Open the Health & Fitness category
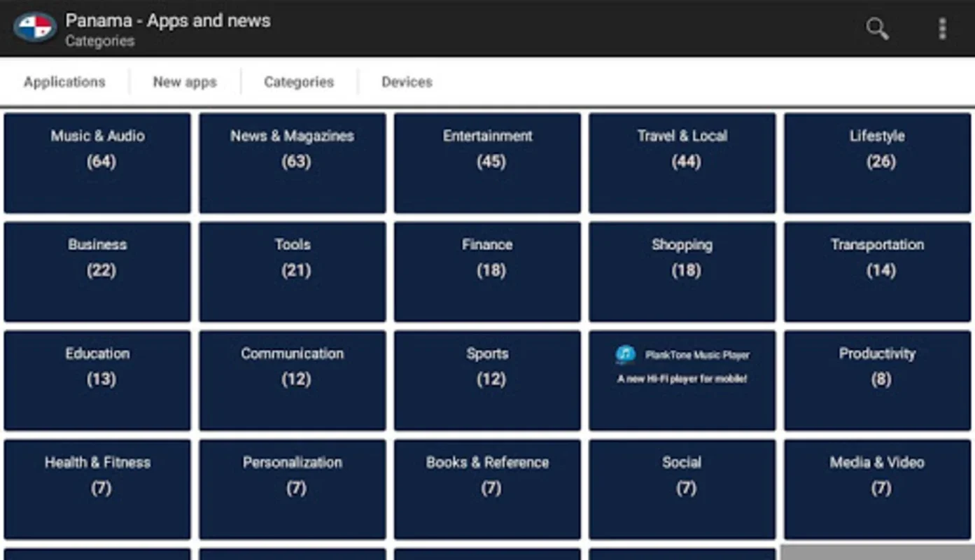The height and width of the screenshot is (560, 975). tap(97, 489)
